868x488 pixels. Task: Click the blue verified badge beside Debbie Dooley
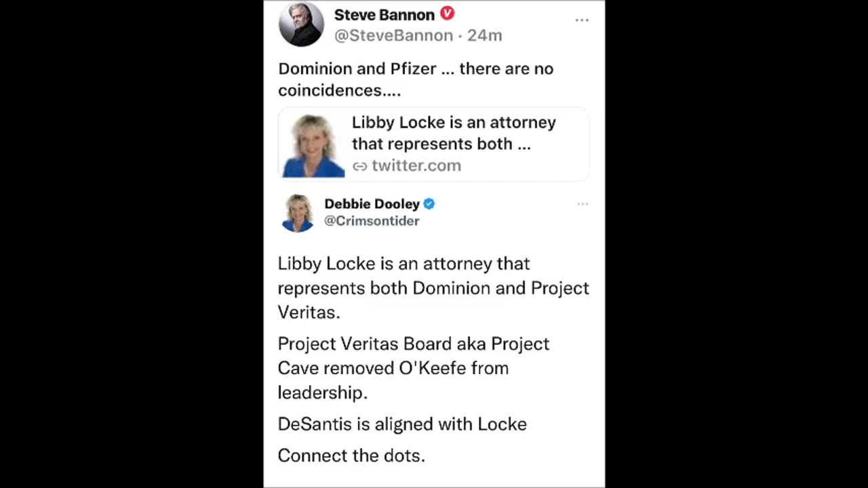[x=429, y=204]
